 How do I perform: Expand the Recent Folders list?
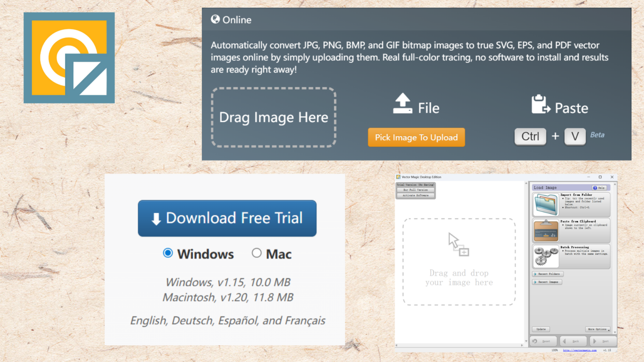(x=548, y=274)
